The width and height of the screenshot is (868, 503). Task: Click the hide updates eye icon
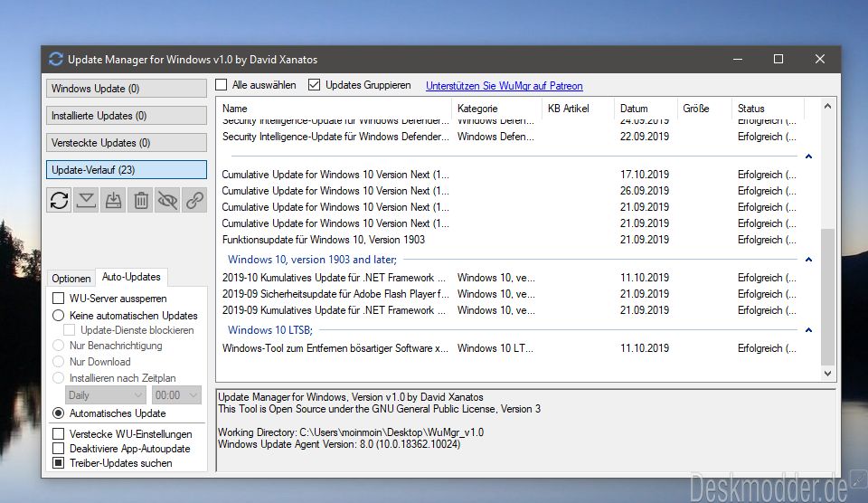tap(168, 200)
